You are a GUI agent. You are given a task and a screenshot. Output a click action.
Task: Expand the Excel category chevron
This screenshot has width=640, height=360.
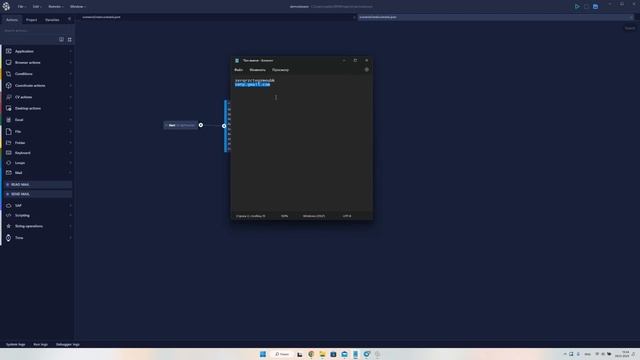(x=70, y=120)
